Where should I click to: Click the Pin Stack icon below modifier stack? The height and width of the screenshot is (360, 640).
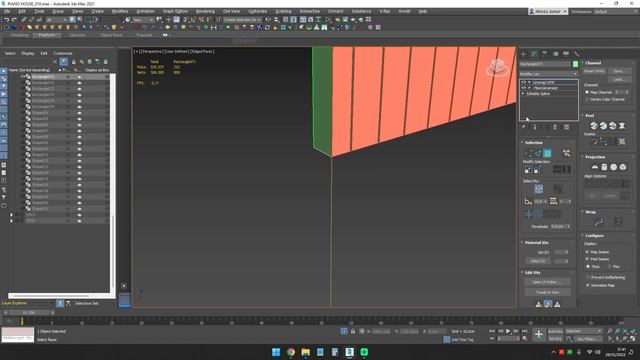(x=524, y=127)
